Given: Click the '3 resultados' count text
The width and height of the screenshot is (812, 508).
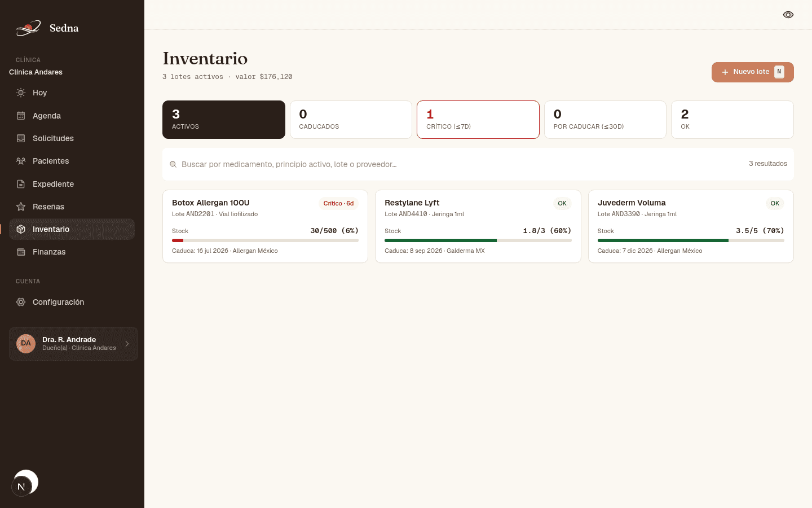Looking at the screenshot, I should tap(768, 164).
